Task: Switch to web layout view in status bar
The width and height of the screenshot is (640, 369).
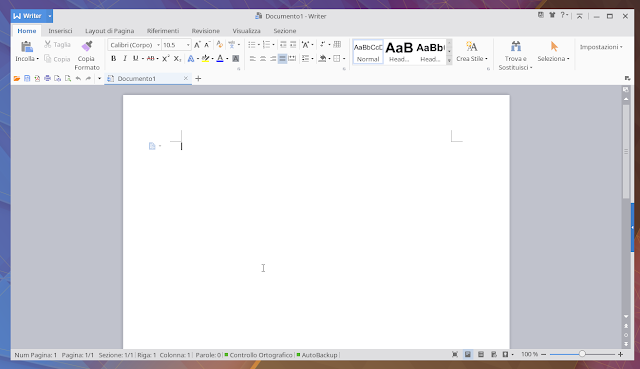Action: click(494, 355)
